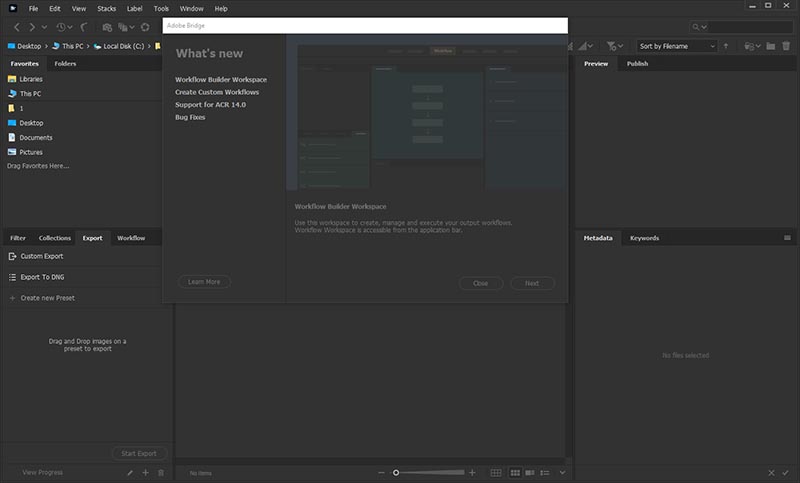
Task: Click plus to increase thumbnail size
Action: [x=472, y=473]
